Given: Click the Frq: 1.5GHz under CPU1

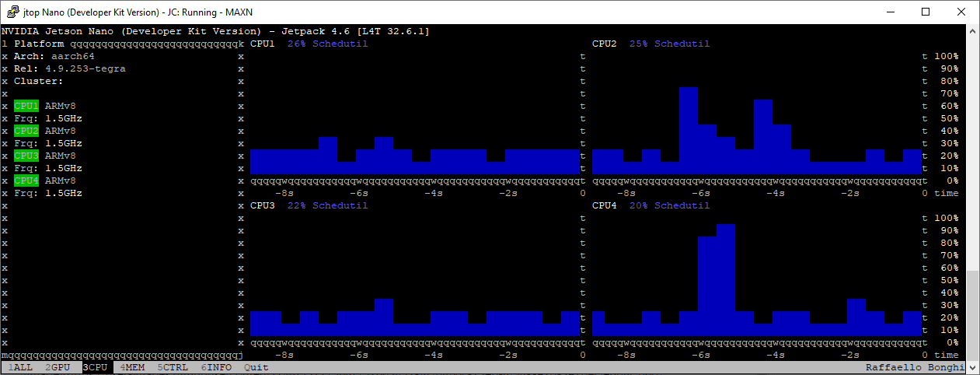Looking at the screenshot, I should point(48,118).
